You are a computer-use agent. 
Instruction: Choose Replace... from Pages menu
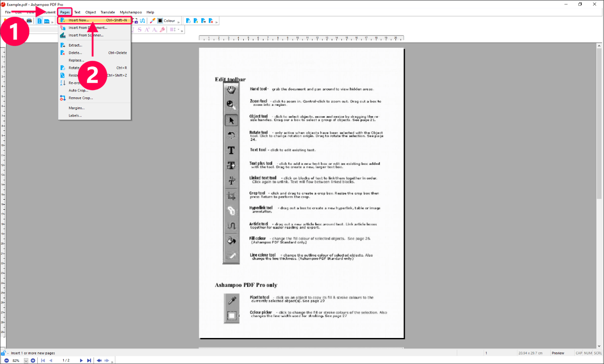click(x=95, y=60)
